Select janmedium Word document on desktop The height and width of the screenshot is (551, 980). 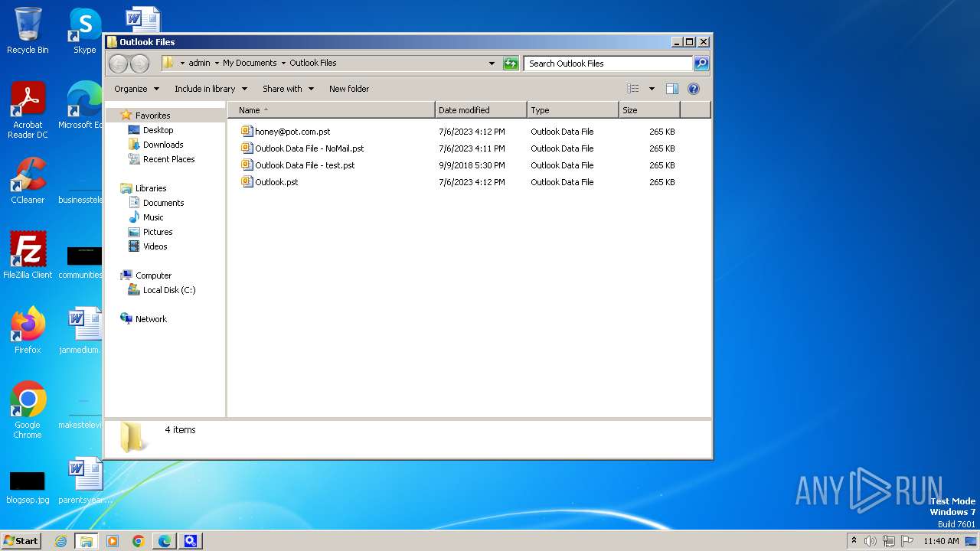(x=83, y=331)
